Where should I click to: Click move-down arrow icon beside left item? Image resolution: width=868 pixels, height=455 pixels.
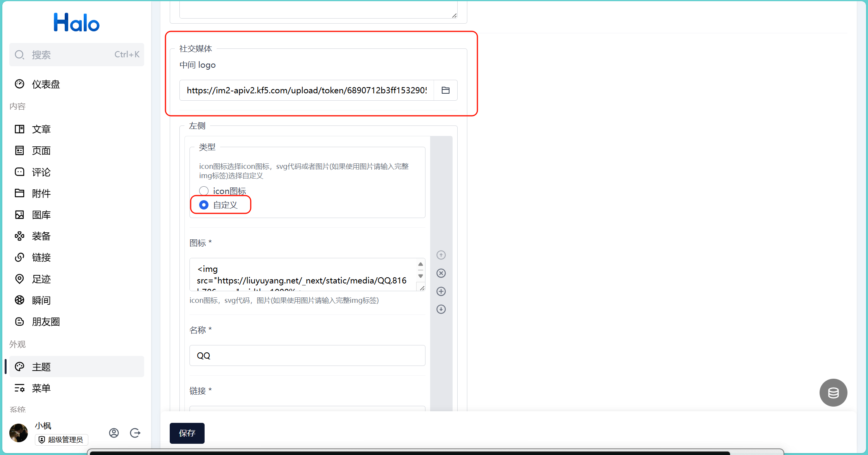[x=441, y=309]
